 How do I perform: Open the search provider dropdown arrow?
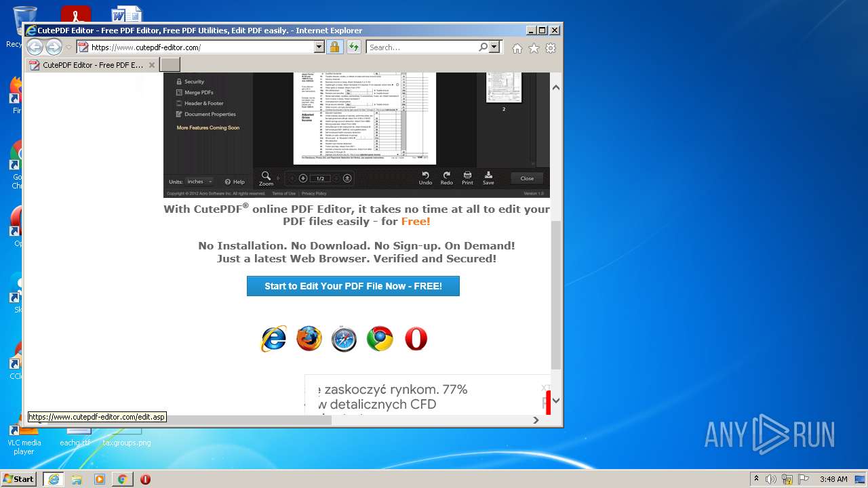[494, 47]
